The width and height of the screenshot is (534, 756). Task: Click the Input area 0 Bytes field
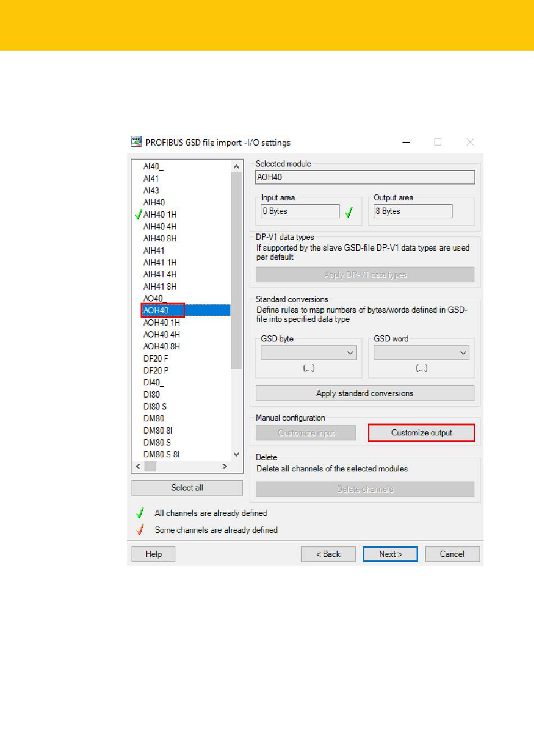coord(300,211)
